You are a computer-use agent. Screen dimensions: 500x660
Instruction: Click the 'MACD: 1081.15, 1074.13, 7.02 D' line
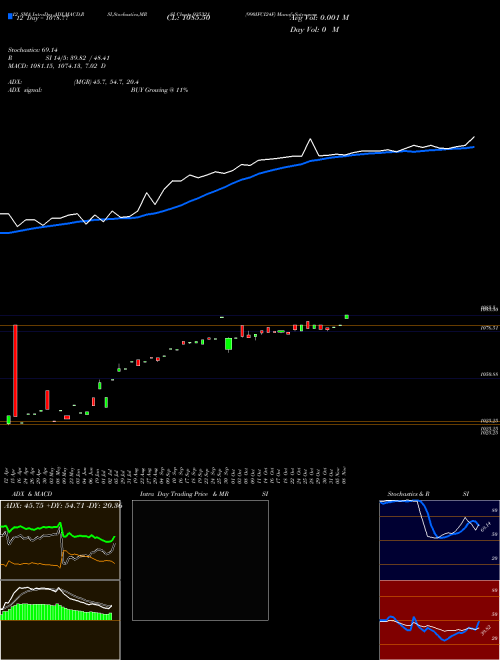tap(57, 66)
